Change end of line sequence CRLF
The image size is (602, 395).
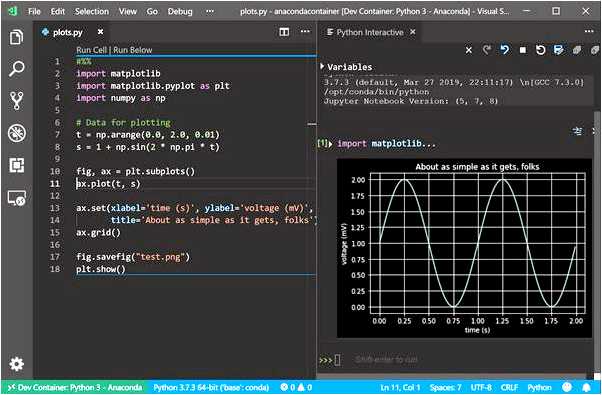pos(509,387)
